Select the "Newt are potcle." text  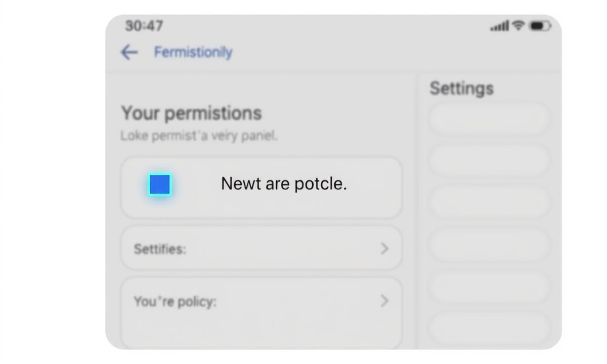point(284,184)
